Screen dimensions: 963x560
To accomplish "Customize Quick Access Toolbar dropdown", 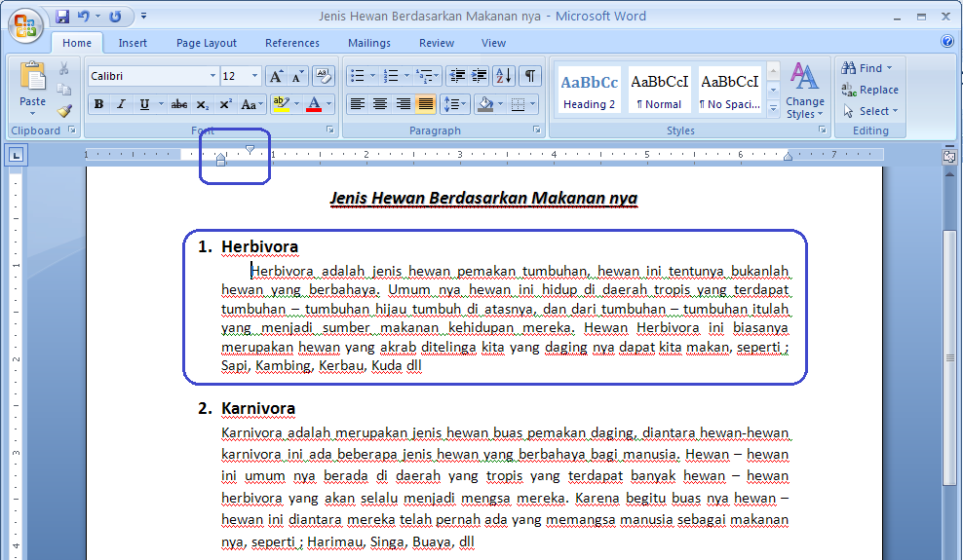I will coord(143,17).
